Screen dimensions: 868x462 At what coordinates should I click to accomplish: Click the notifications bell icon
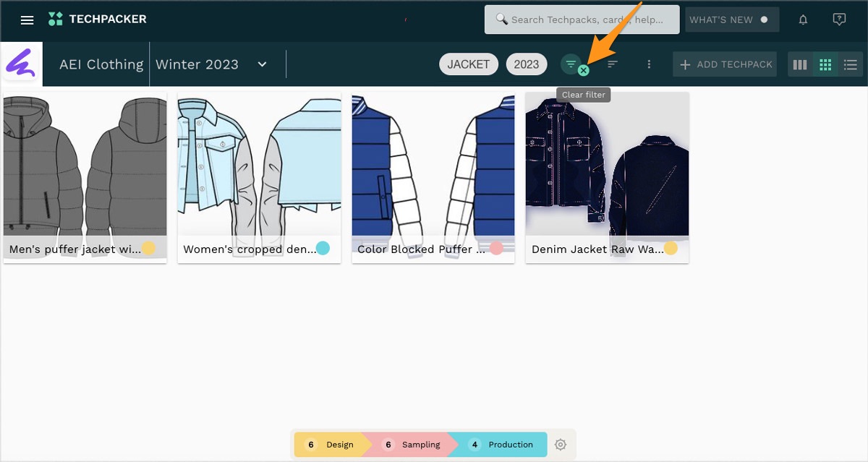click(x=803, y=20)
